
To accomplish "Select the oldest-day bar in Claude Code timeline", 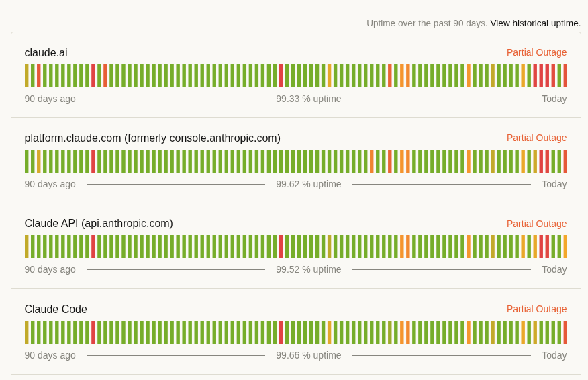I will coord(27,332).
